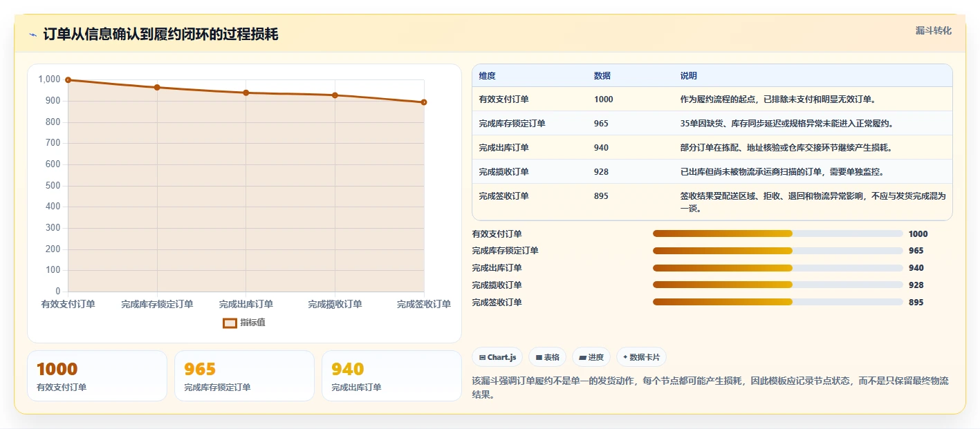Click the 数据 column header

(x=602, y=76)
